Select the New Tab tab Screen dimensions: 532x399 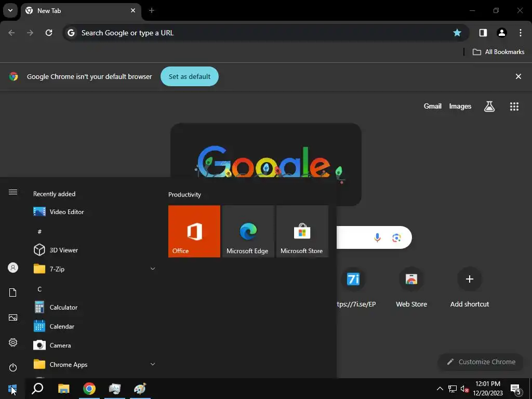[81, 10]
